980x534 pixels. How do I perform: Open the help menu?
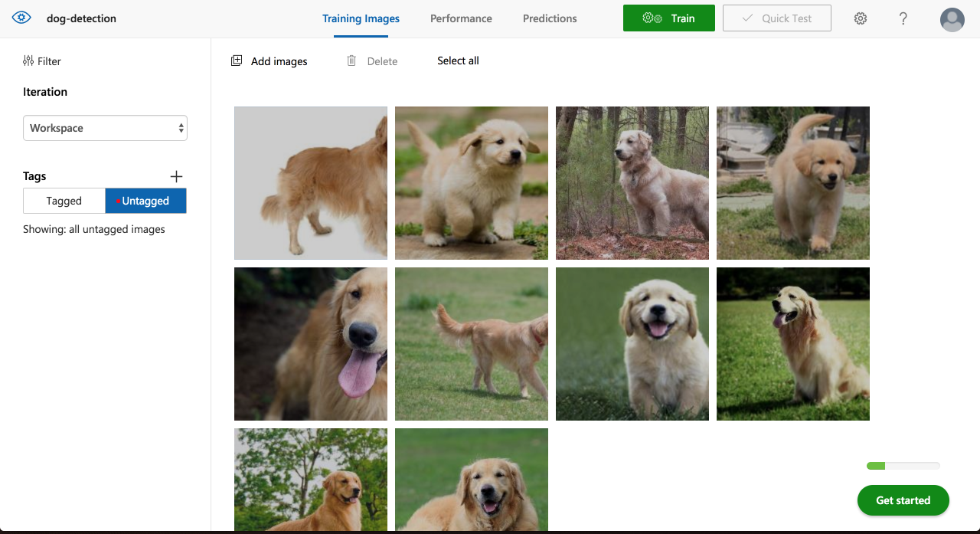pyautogui.click(x=903, y=18)
